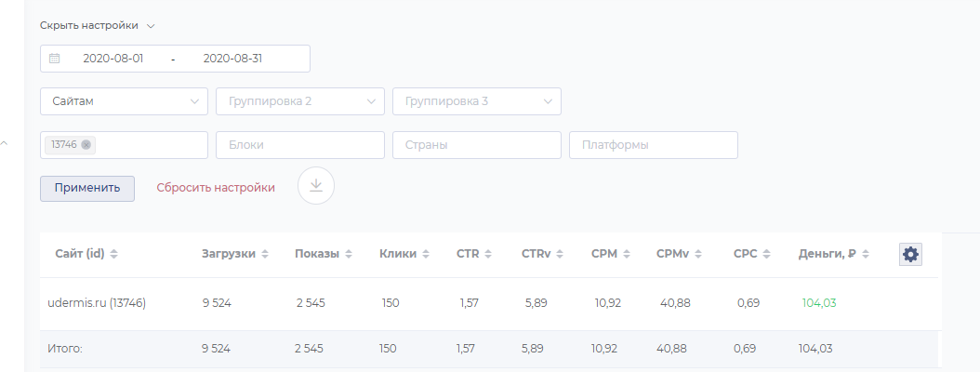The image size is (980, 372).
Task: Click Сбросить настройки link
Action: click(x=216, y=187)
